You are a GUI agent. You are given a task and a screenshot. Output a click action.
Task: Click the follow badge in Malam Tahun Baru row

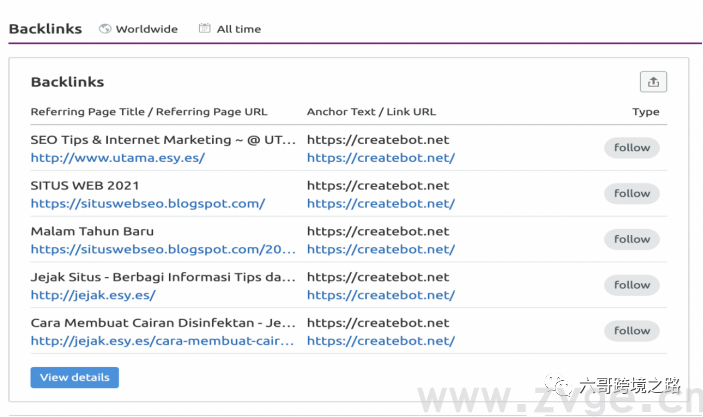pos(632,240)
